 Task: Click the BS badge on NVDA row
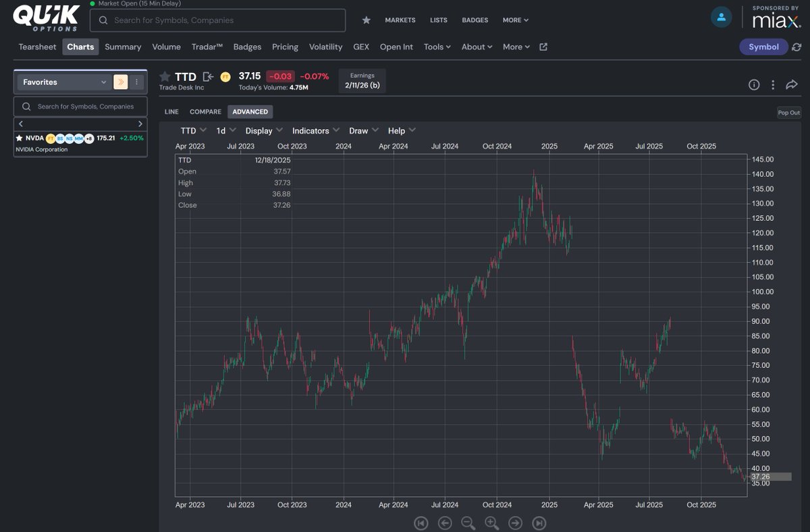[x=60, y=138]
